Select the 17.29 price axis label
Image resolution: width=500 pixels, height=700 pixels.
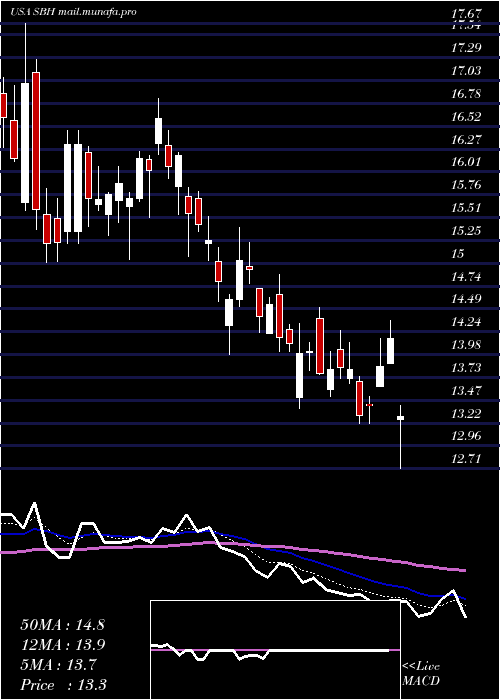point(466,48)
